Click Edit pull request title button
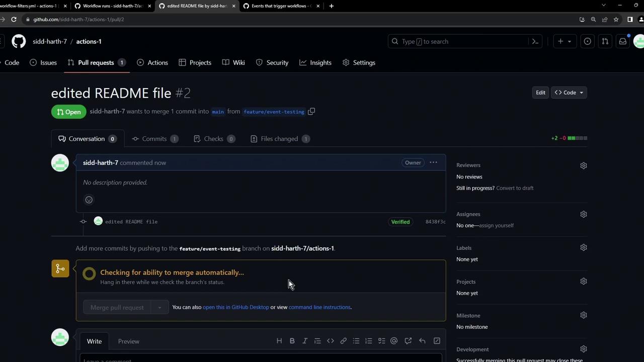The image size is (644, 362). pyautogui.click(x=540, y=93)
